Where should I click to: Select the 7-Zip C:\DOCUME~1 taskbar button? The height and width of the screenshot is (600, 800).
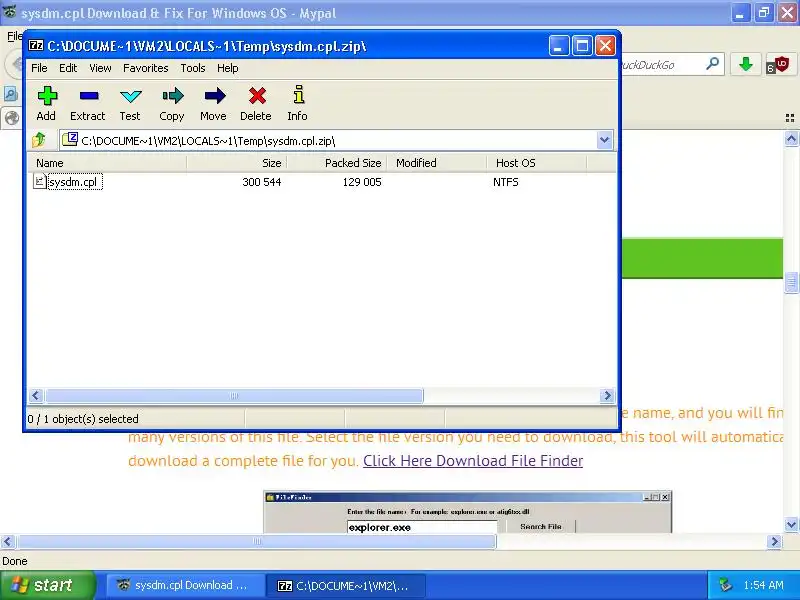coord(345,585)
